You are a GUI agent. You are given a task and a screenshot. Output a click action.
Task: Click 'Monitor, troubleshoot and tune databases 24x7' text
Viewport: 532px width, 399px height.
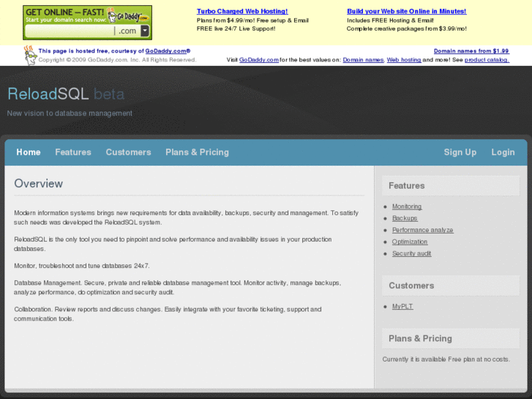pos(81,266)
